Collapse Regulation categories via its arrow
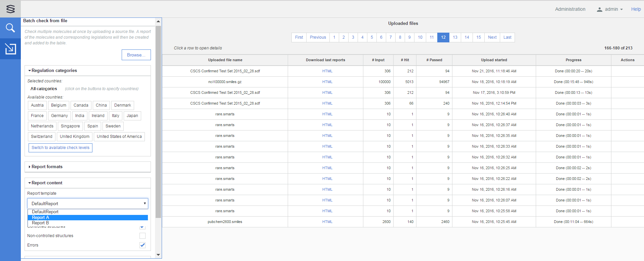 30,71
